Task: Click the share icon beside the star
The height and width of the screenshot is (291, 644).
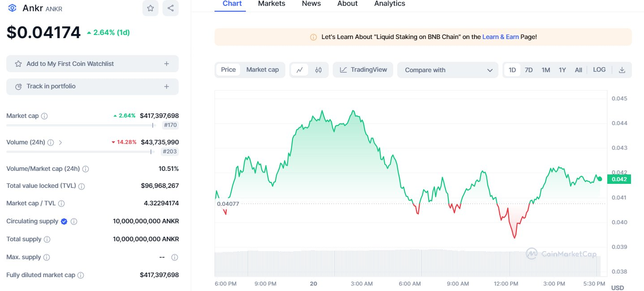Action: pyautogui.click(x=171, y=8)
